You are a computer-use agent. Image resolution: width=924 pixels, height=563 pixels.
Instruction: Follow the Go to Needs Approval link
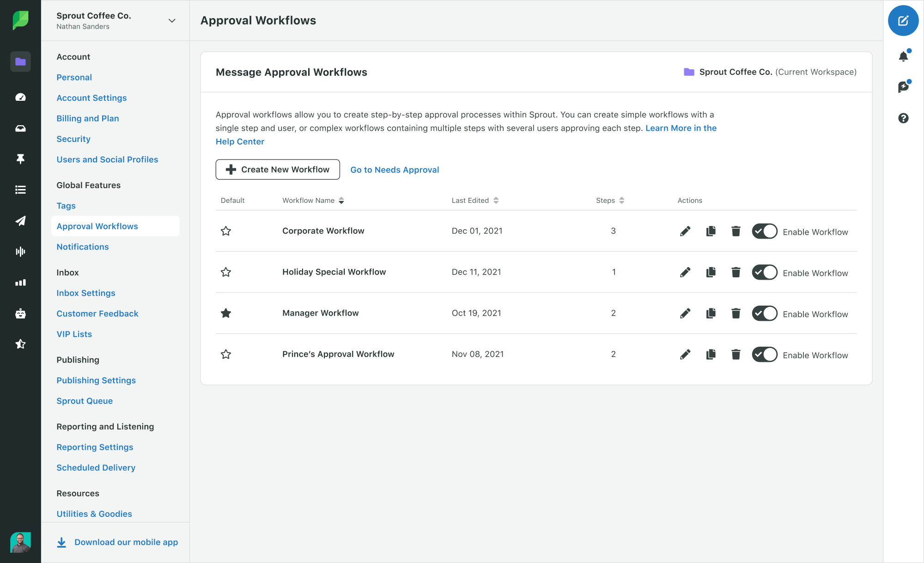[395, 170]
